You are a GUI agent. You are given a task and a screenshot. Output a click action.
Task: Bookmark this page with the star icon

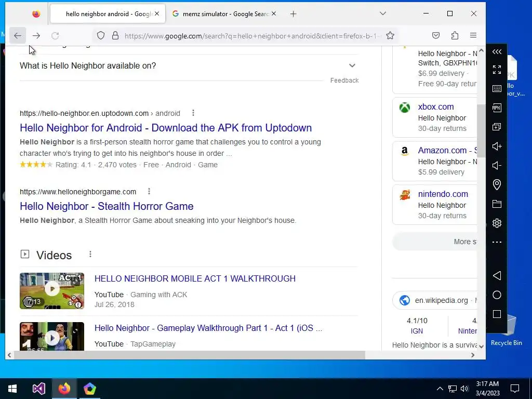click(x=390, y=35)
